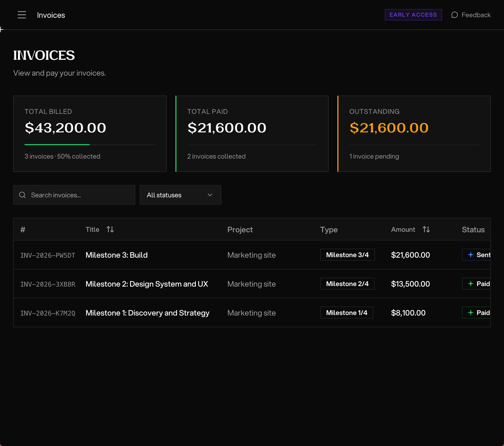The width and height of the screenshot is (504, 446).
Task: Click "2 invoices collected" text
Action: point(216,156)
